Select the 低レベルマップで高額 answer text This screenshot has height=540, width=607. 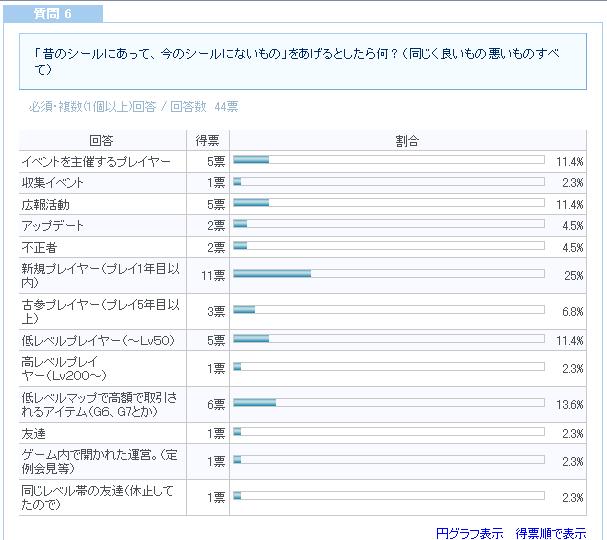coord(99,405)
